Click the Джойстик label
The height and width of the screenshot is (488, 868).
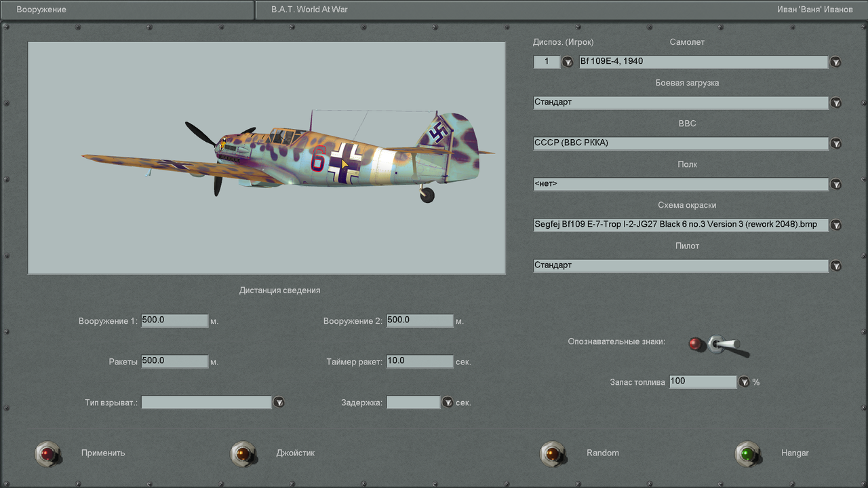tap(296, 453)
